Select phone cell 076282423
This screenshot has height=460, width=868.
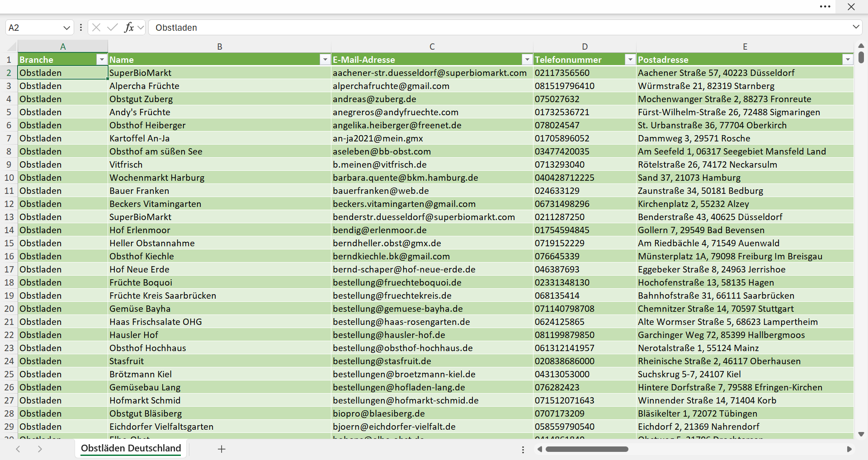pos(585,387)
